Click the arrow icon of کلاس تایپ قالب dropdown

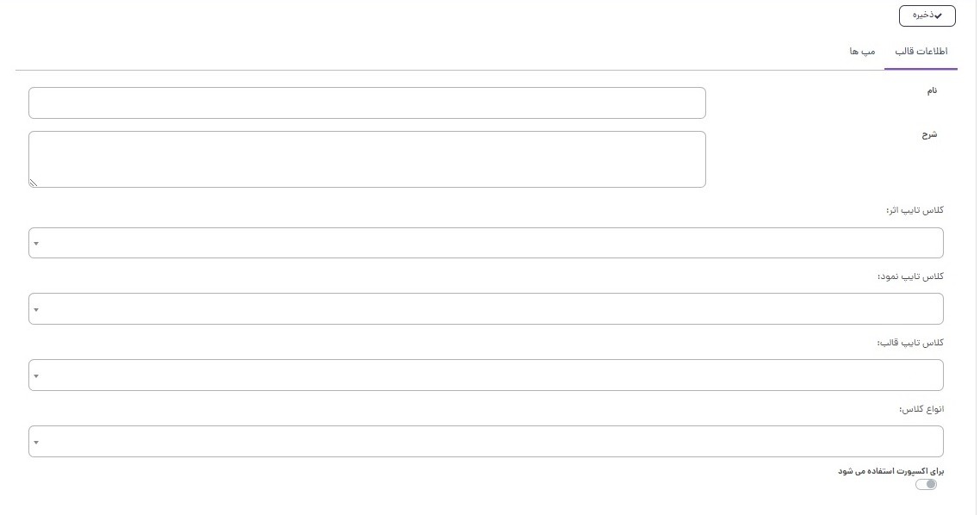(x=36, y=376)
